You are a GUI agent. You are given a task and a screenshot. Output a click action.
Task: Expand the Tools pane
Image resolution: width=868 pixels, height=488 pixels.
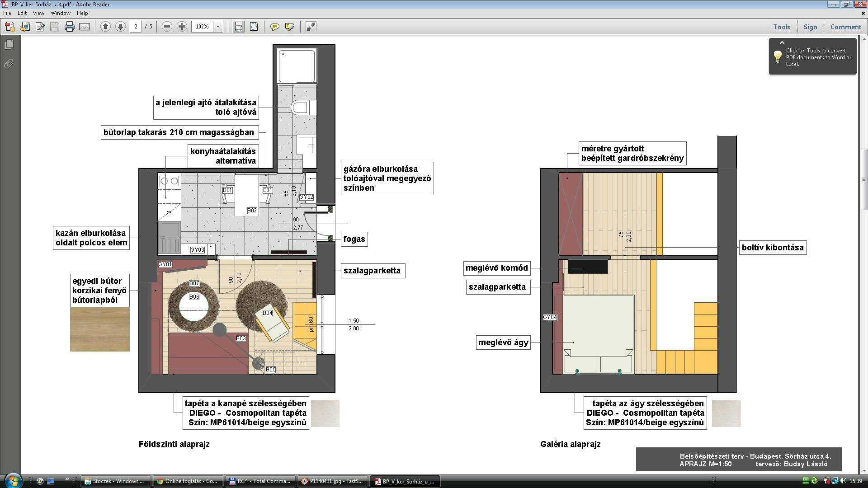pyautogui.click(x=782, y=27)
